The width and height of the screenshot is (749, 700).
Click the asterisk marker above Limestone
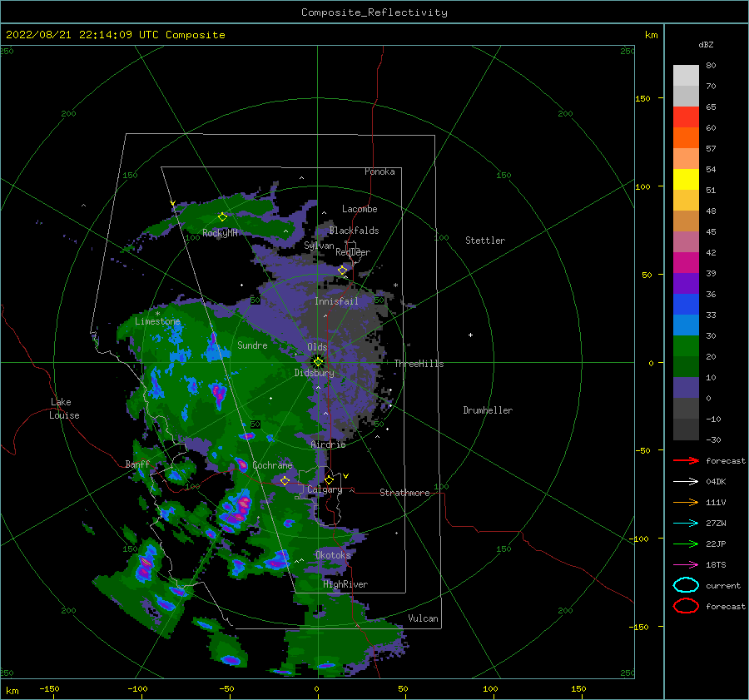(157, 314)
